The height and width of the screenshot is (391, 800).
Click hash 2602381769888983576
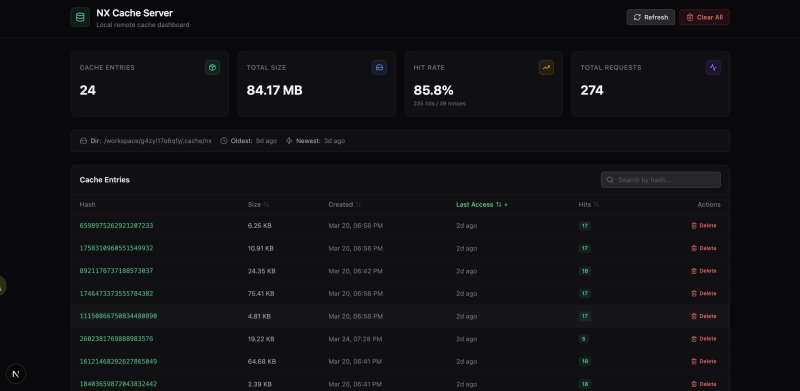(x=116, y=339)
